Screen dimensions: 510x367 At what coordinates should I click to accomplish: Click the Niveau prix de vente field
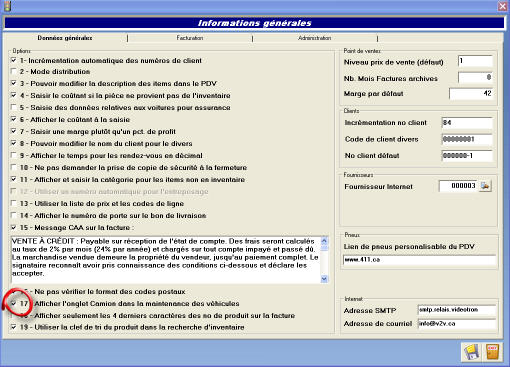click(x=475, y=61)
